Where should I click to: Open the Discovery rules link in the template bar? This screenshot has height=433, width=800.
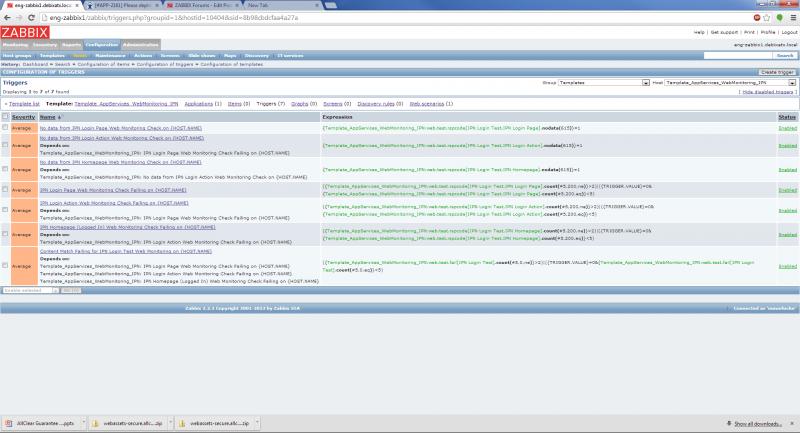(376, 104)
